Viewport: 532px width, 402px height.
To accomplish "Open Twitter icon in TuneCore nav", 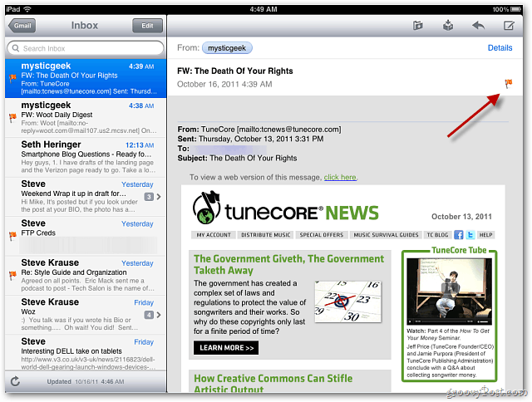I will [470, 234].
